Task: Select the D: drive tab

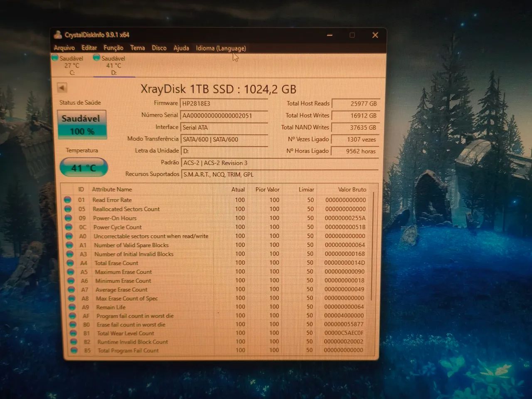Action: click(x=113, y=65)
